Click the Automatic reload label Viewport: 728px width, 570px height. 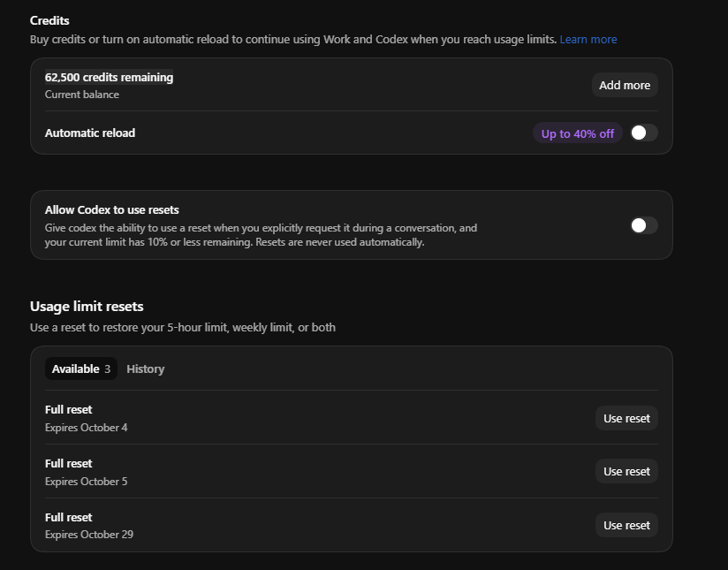[90, 133]
